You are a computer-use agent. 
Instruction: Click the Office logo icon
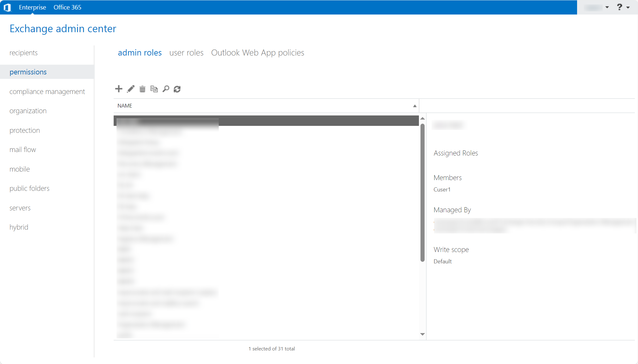click(8, 7)
